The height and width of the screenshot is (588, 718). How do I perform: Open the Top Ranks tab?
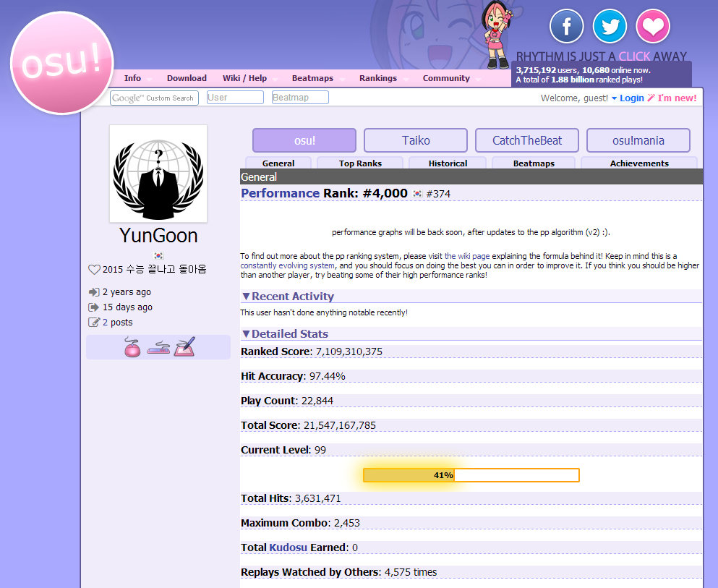(360, 163)
